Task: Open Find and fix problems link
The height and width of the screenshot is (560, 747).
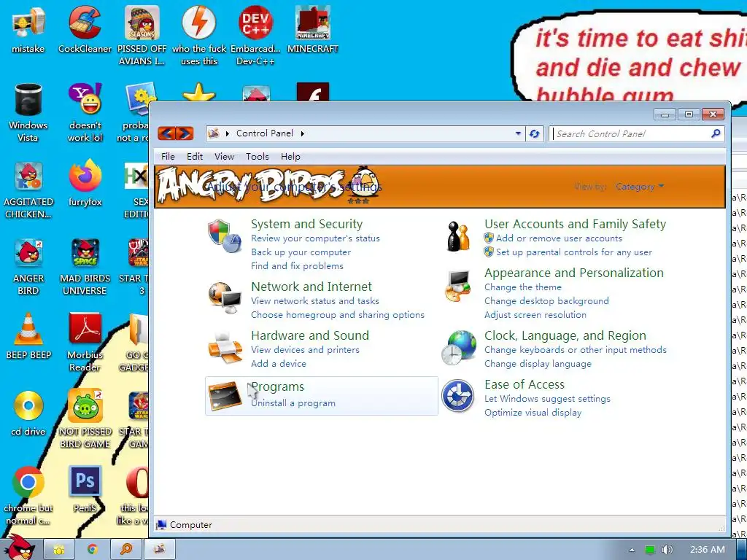Action: 297,266
